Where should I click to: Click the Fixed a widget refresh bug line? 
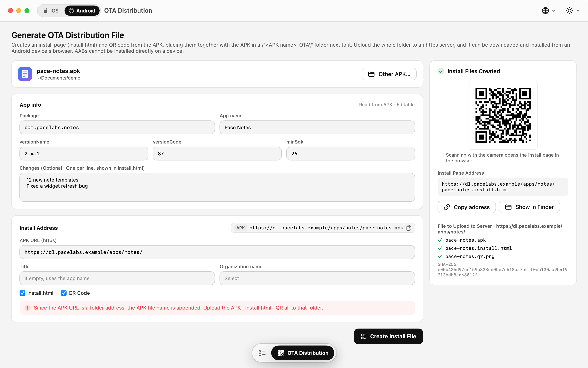57,186
